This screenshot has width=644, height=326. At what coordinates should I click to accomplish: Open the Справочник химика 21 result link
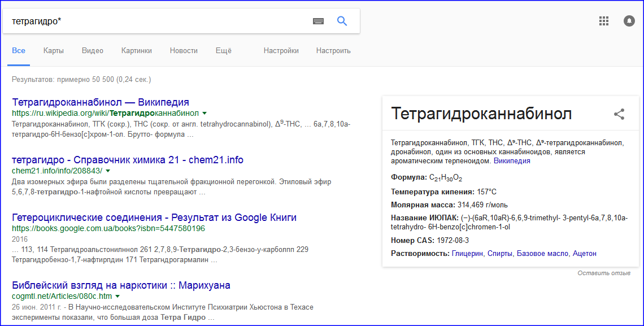coord(127,160)
